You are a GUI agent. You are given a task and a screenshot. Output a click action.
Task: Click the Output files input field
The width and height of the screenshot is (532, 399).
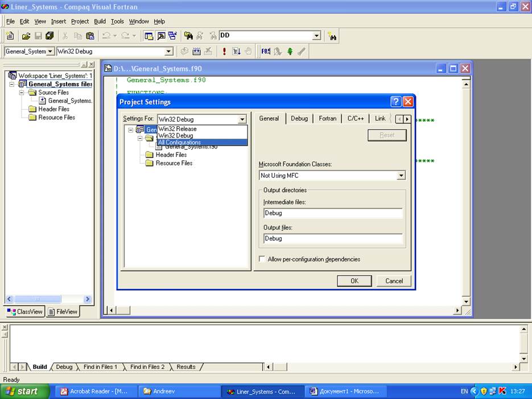(x=333, y=238)
